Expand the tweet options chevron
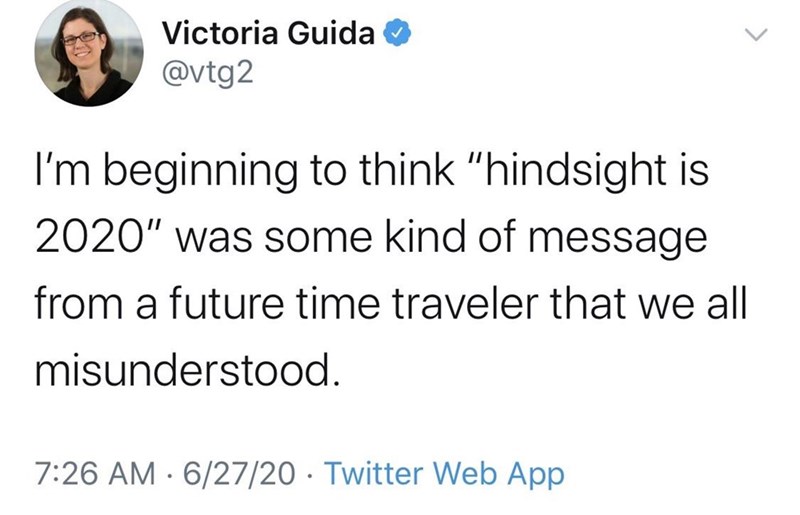 click(x=756, y=35)
